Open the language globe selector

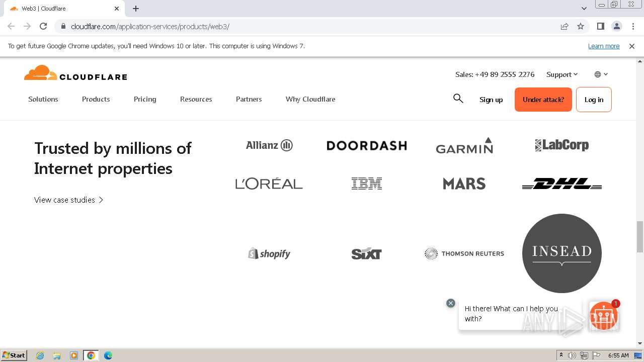pos(601,74)
